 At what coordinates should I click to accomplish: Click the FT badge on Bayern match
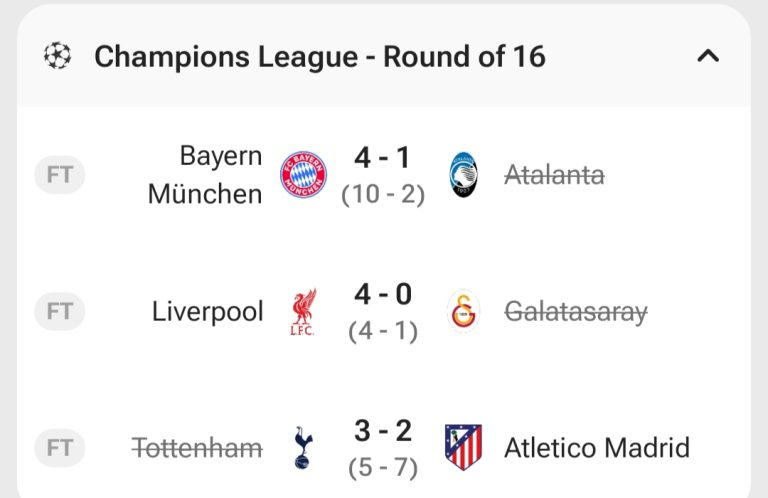point(60,175)
